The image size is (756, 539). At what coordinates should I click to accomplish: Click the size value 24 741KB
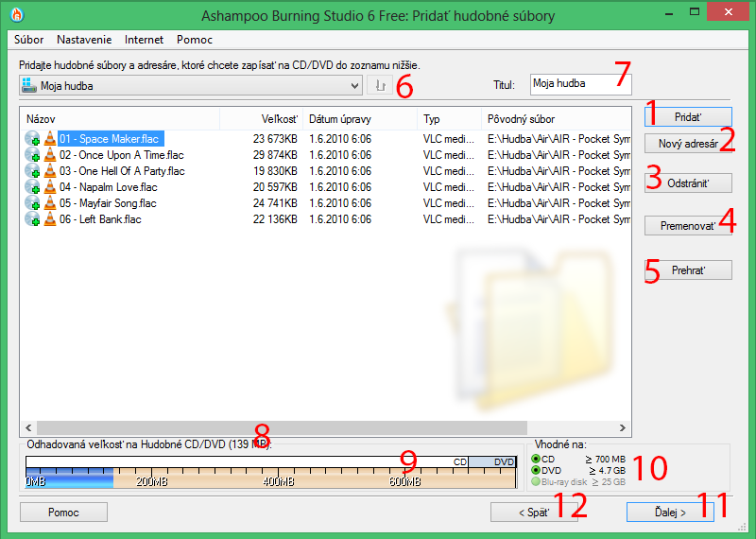pos(275,203)
